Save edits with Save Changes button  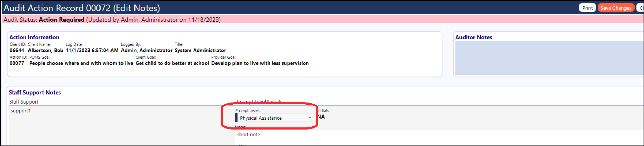click(616, 8)
